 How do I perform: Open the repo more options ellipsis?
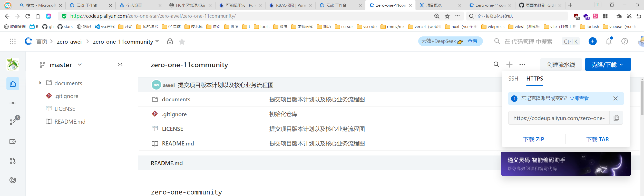pyautogui.click(x=522, y=65)
